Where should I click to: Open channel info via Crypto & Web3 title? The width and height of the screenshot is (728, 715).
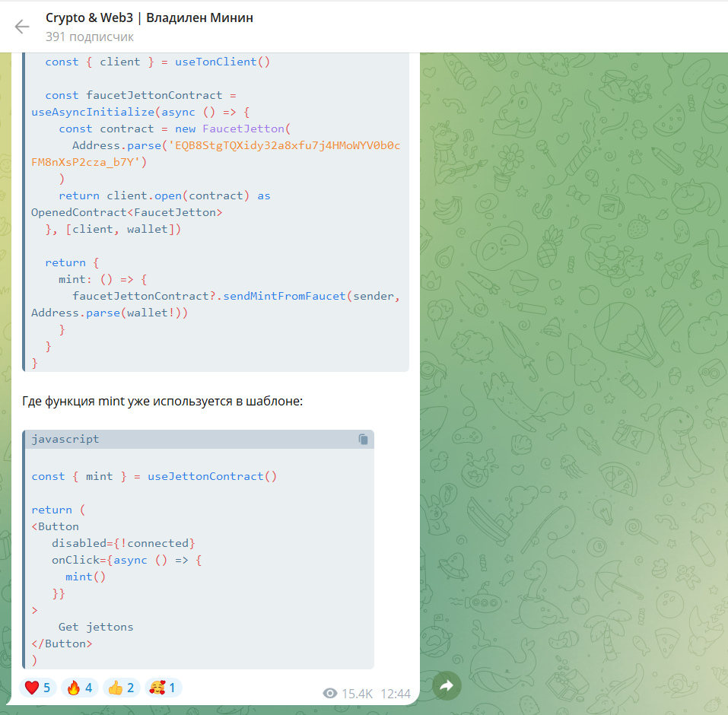(149, 17)
